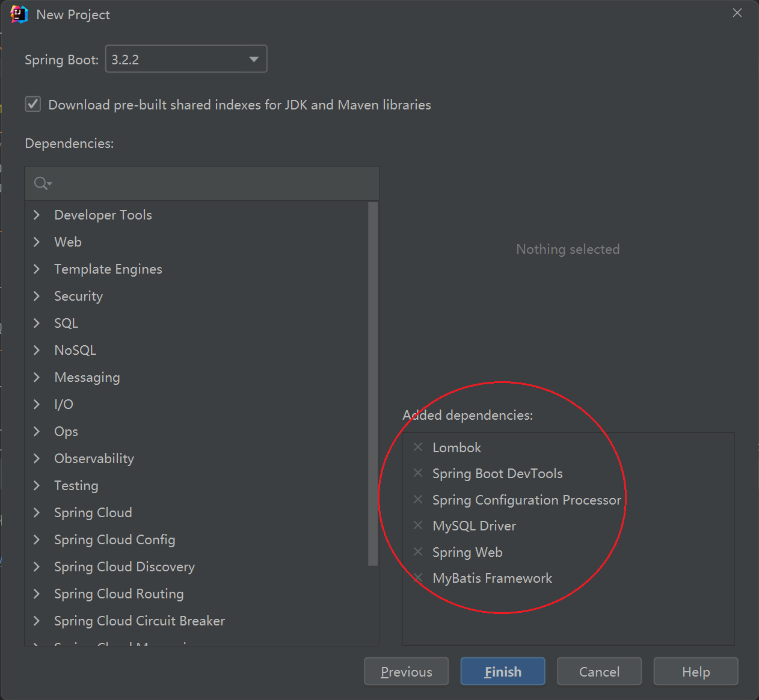This screenshot has width=759, height=700.
Task: Select the NoSQL tree row
Action: click(197, 350)
